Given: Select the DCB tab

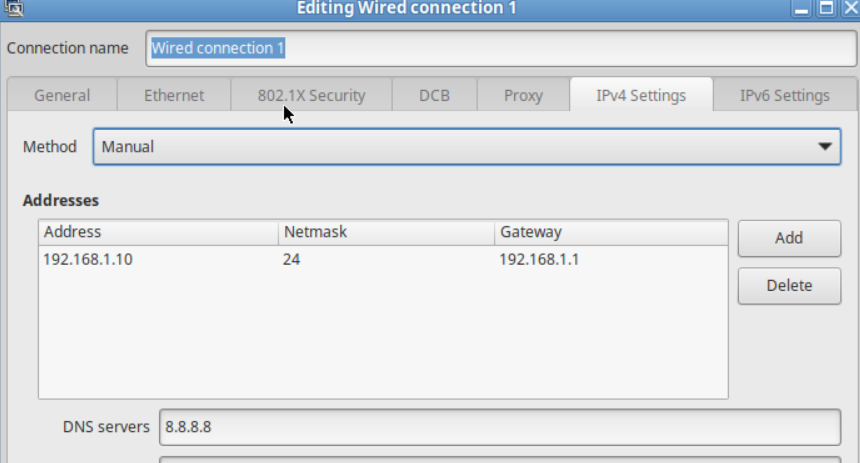Looking at the screenshot, I should click(x=434, y=96).
